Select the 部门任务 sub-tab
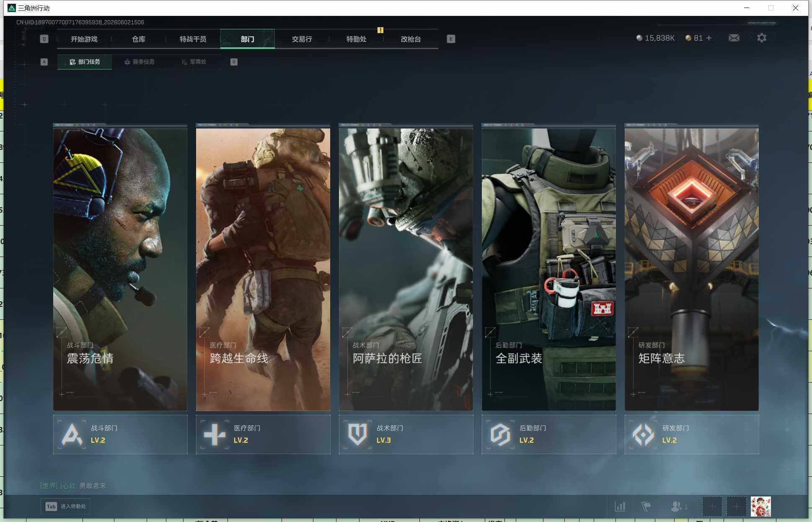This screenshot has width=812, height=522. click(x=85, y=62)
